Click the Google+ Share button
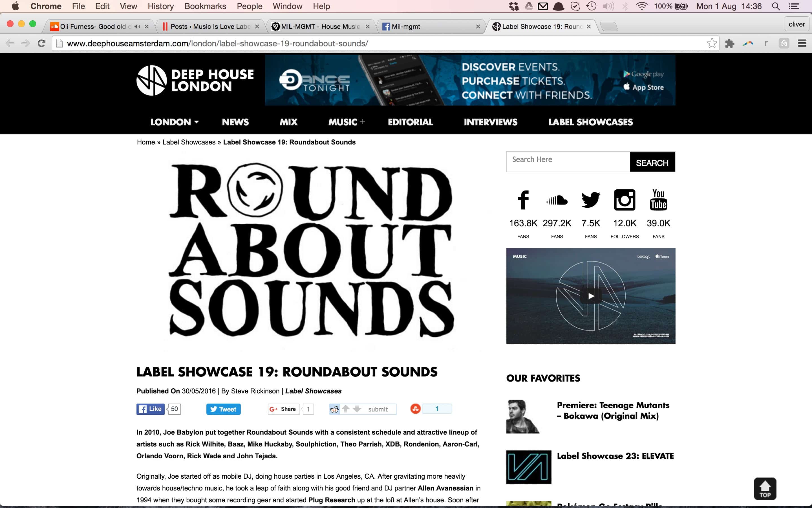The image size is (812, 508). click(284, 409)
